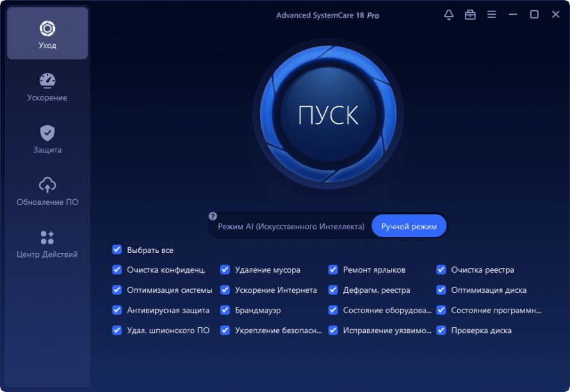570x392 pixels.
Task: Toggle Очистка реестра checkbox
Action: (441, 270)
